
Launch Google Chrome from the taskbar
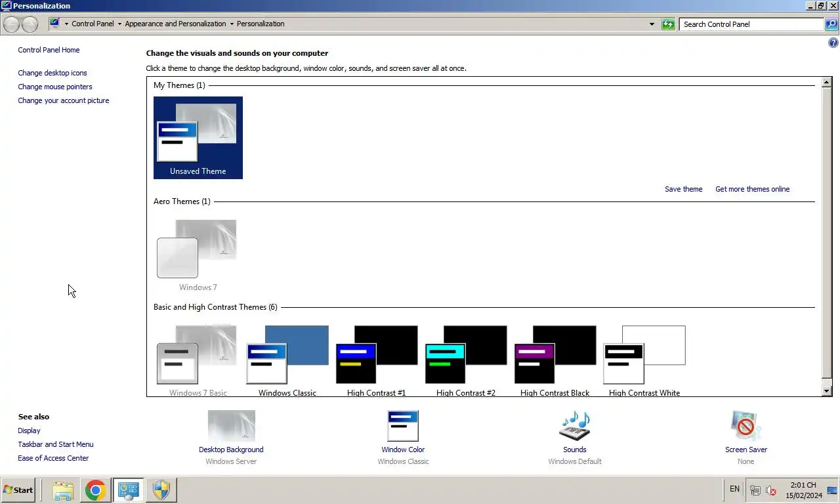[96, 490]
